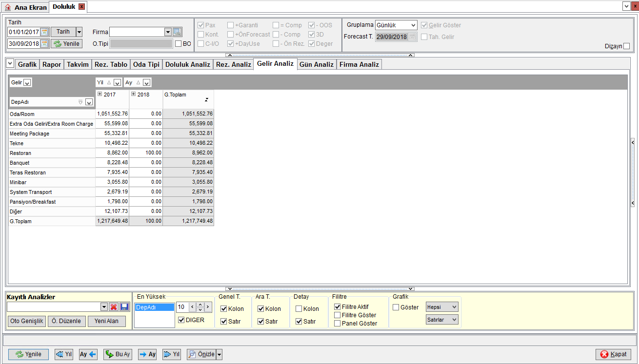Screen dimensions: 639x364
Task: Go to previous year with Yıl back button
Action: [x=64, y=354]
